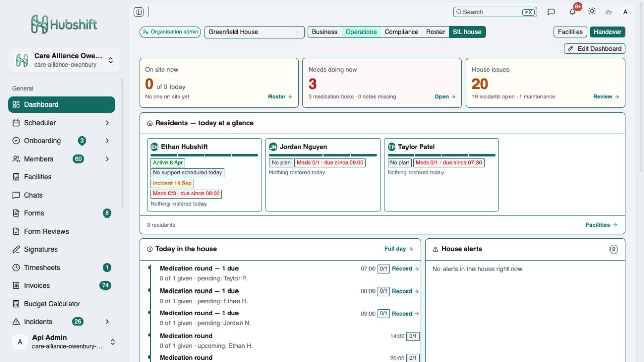Click Taylor Patel's TP avatar
Screen dimensions: 644x362
click(391, 147)
